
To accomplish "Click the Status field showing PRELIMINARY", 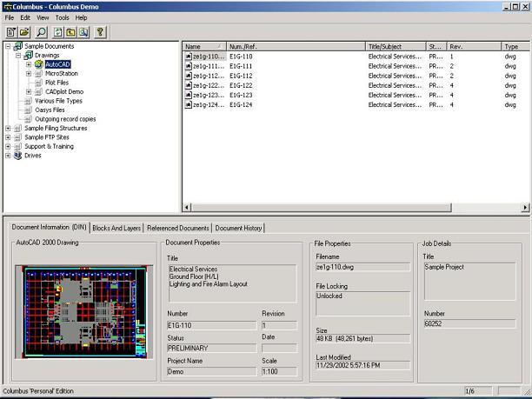I will (x=212, y=348).
